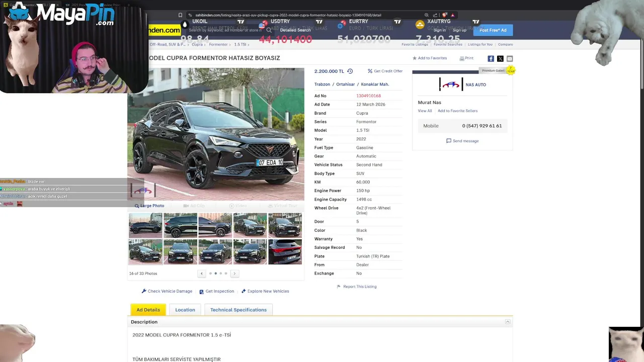
Task: Click Get Credit Offer percent link
Action: click(x=385, y=71)
